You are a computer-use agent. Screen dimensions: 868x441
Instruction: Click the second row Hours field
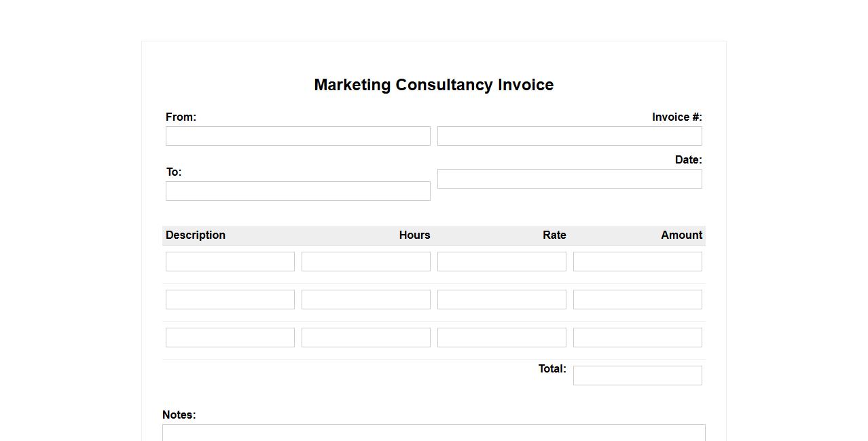point(365,299)
